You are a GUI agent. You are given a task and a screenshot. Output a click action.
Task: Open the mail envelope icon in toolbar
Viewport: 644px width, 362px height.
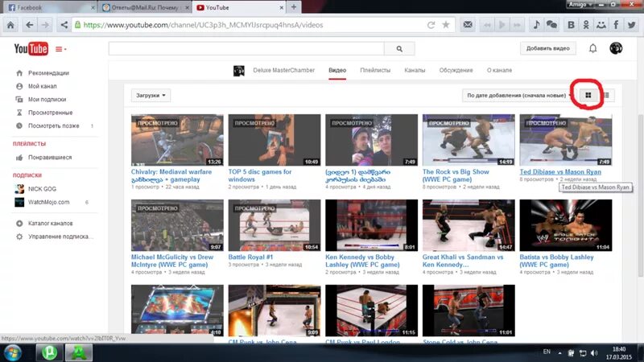[468, 25]
